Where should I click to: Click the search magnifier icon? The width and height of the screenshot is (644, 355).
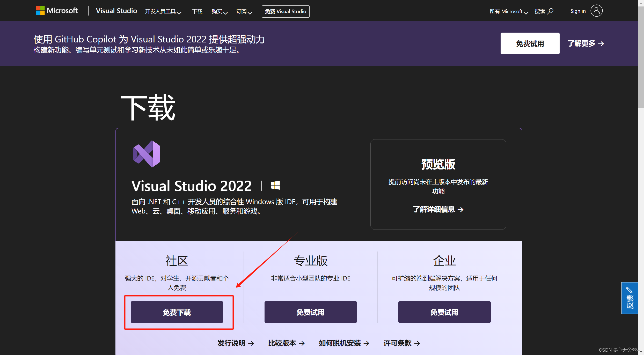551,11
